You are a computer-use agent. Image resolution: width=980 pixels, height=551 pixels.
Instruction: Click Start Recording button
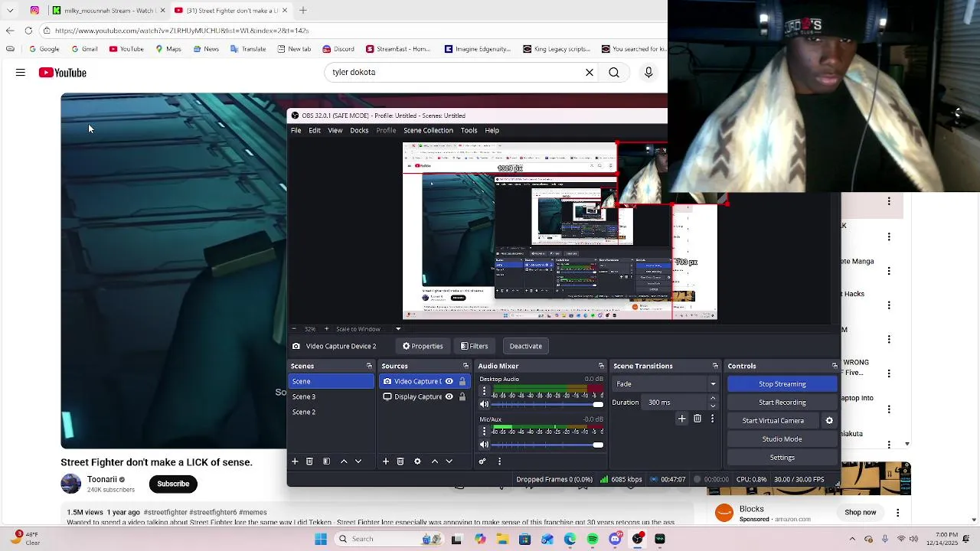(782, 403)
